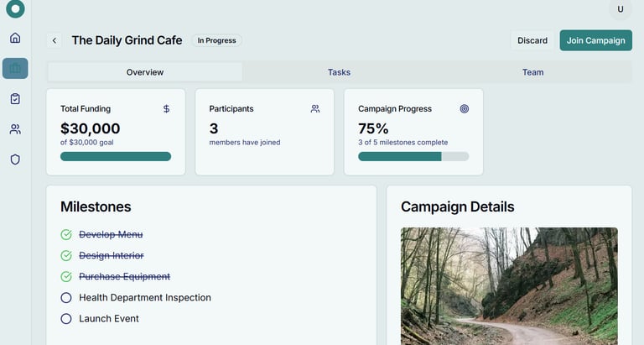Switch to the Tasks tab

(x=339, y=72)
